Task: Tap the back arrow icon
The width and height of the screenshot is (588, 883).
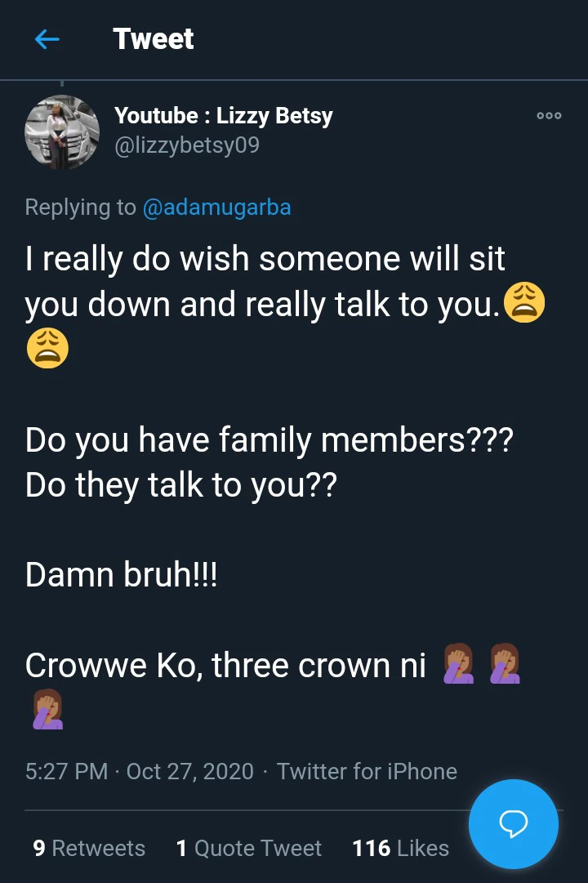Action: pyautogui.click(x=47, y=39)
